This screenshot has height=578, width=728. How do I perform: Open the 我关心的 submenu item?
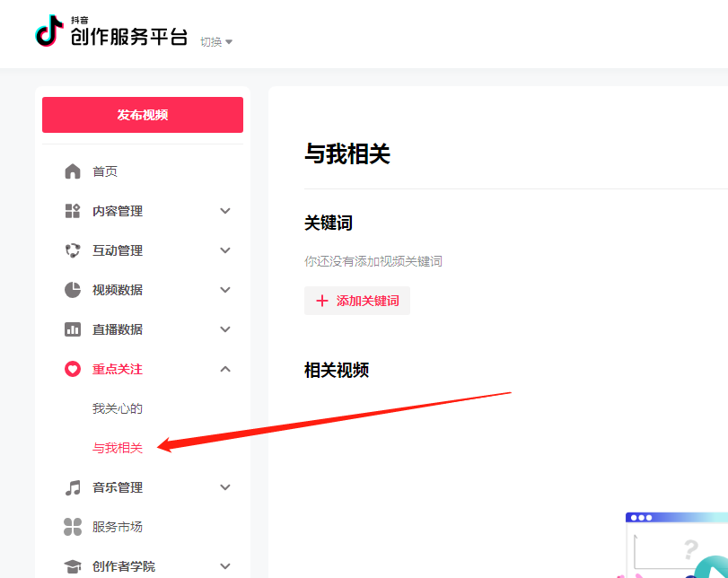[x=118, y=408]
